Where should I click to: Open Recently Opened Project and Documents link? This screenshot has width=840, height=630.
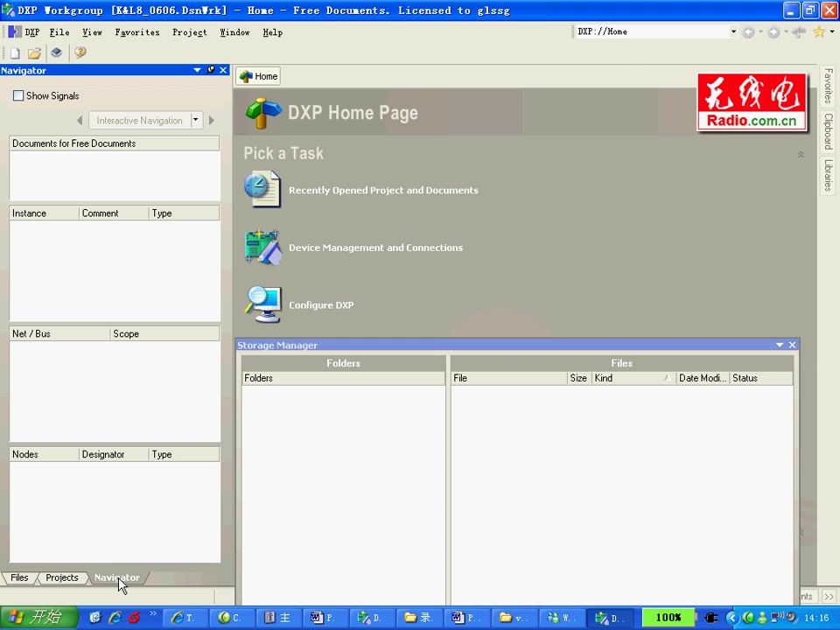click(x=383, y=190)
